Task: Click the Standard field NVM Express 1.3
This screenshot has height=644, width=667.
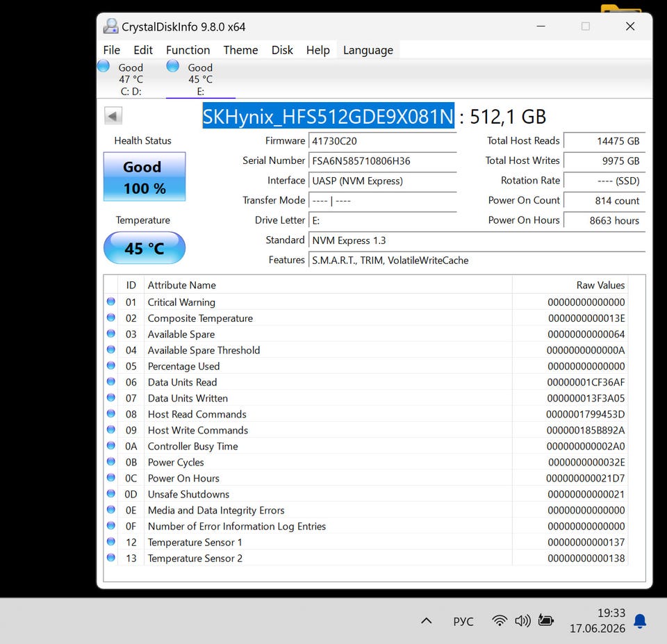Action: tap(477, 240)
